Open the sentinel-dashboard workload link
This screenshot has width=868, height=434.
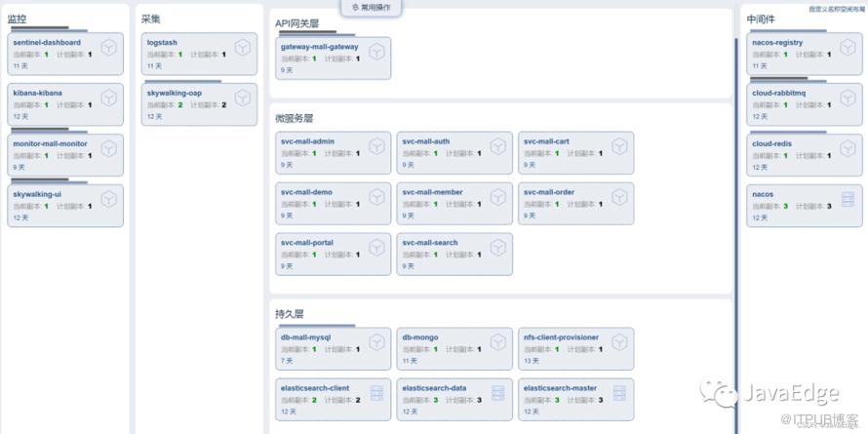point(47,43)
